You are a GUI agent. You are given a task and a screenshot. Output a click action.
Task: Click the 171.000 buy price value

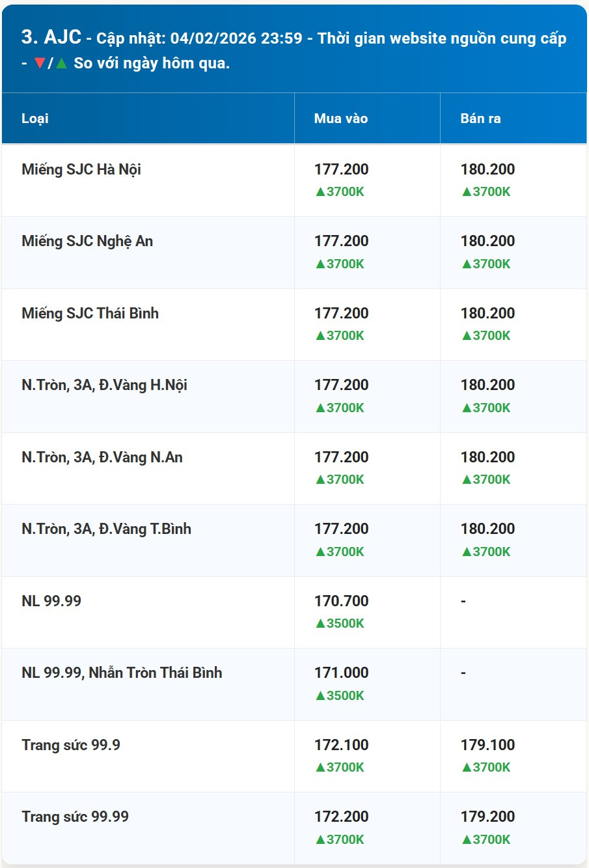tap(342, 673)
